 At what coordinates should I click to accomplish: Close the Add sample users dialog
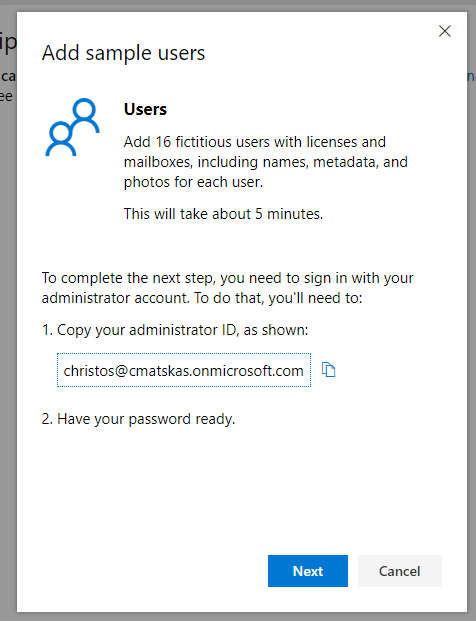(445, 31)
